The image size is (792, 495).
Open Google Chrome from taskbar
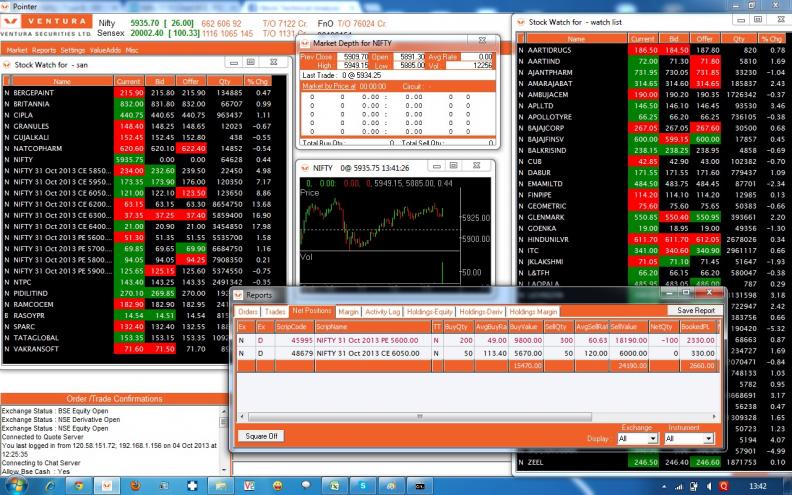click(79, 486)
